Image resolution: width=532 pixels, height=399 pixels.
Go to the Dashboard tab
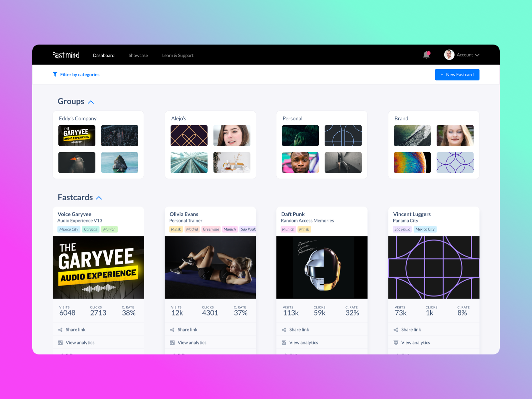pyautogui.click(x=104, y=55)
